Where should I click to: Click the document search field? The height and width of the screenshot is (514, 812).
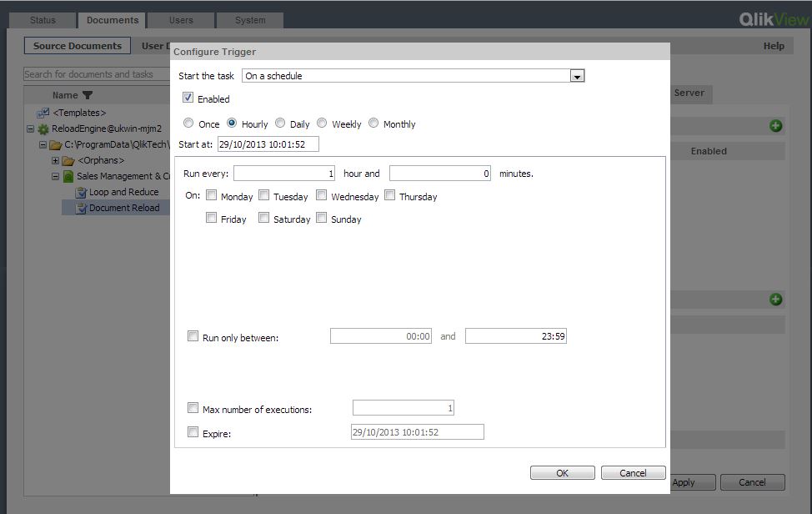pos(97,74)
